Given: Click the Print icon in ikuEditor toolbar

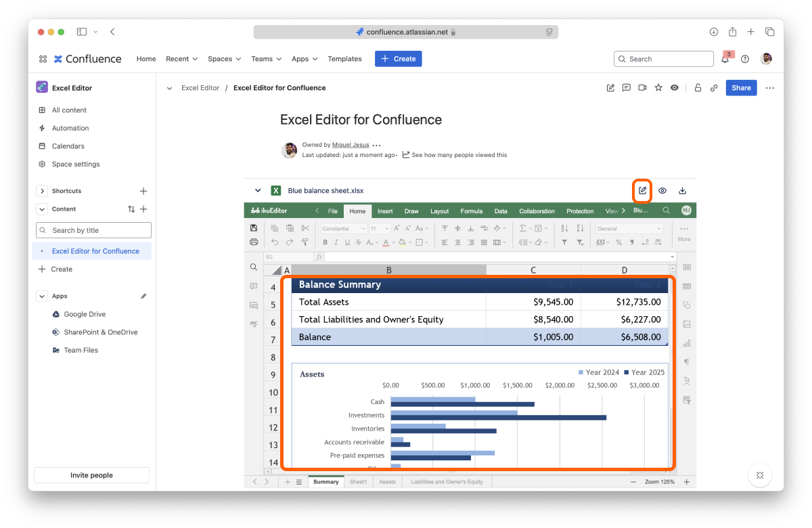Looking at the screenshot, I should coord(254,242).
